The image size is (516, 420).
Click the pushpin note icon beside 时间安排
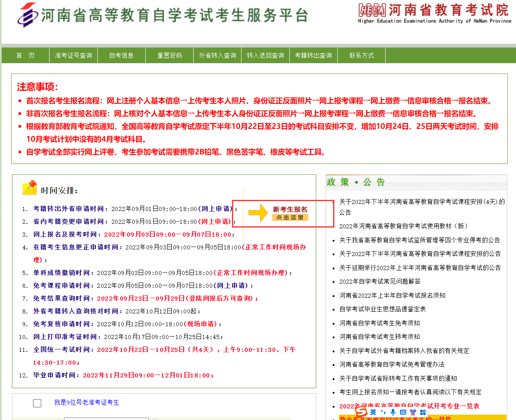tap(30, 187)
